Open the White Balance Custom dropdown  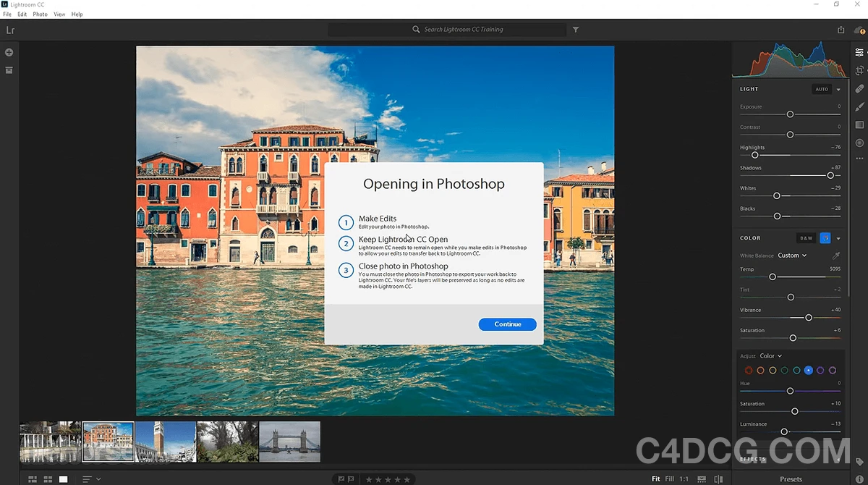click(x=793, y=255)
